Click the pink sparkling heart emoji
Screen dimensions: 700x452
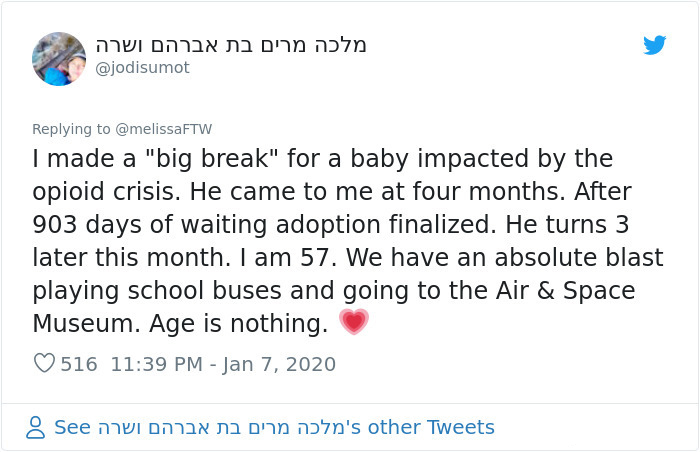tap(354, 322)
